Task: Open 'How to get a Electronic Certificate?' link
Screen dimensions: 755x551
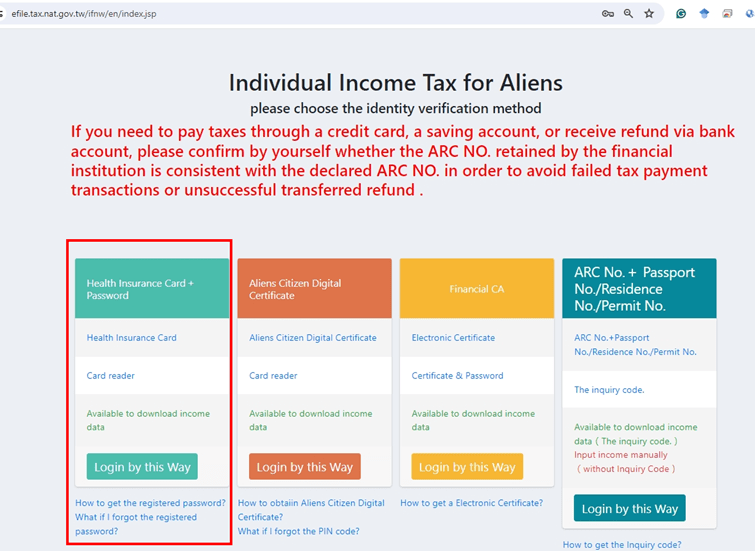Action: [471, 503]
